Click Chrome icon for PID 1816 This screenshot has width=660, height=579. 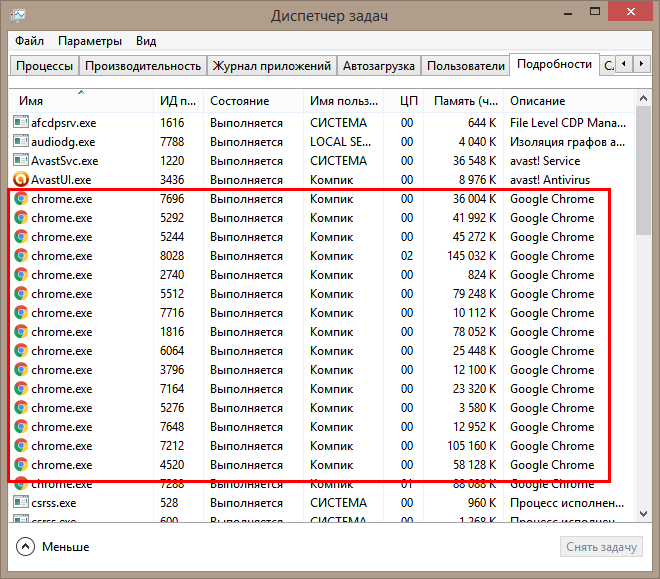pos(21,332)
